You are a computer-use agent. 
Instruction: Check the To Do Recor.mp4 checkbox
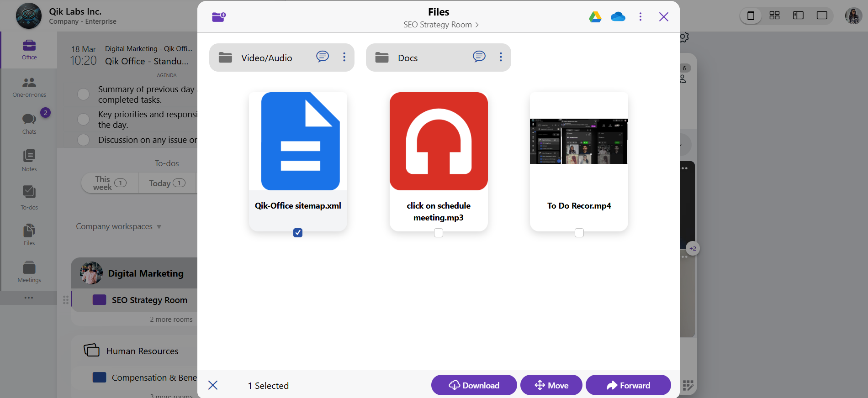pyautogui.click(x=579, y=233)
